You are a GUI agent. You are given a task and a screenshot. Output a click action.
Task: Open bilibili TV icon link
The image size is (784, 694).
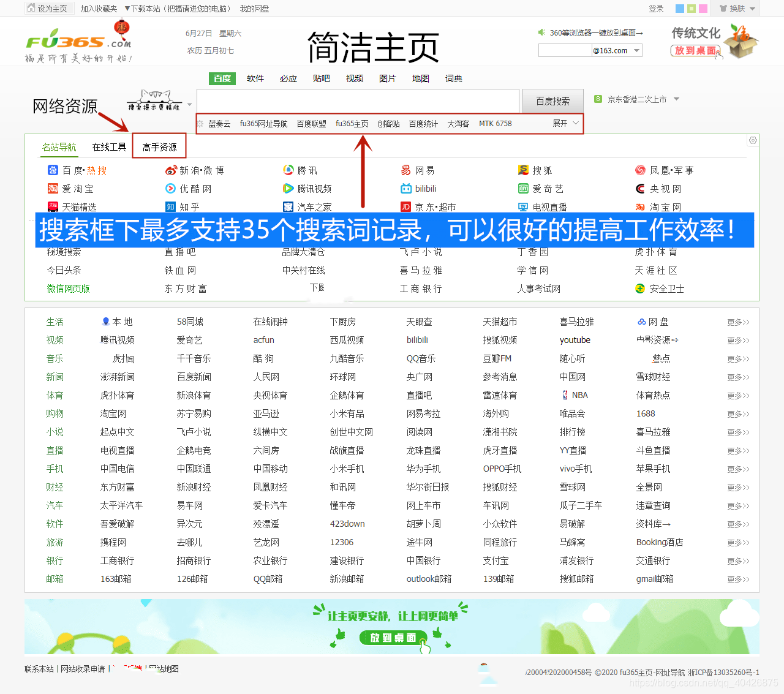coord(405,189)
